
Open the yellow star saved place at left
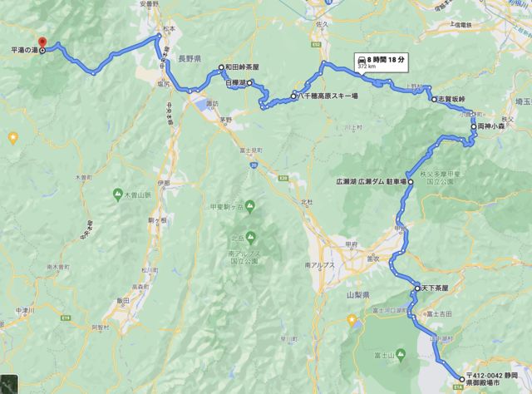pos(13,138)
